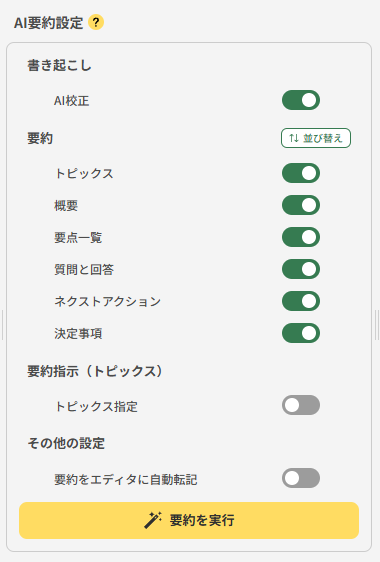Run the summary with 要約を実行 button

tap(189, 520)
